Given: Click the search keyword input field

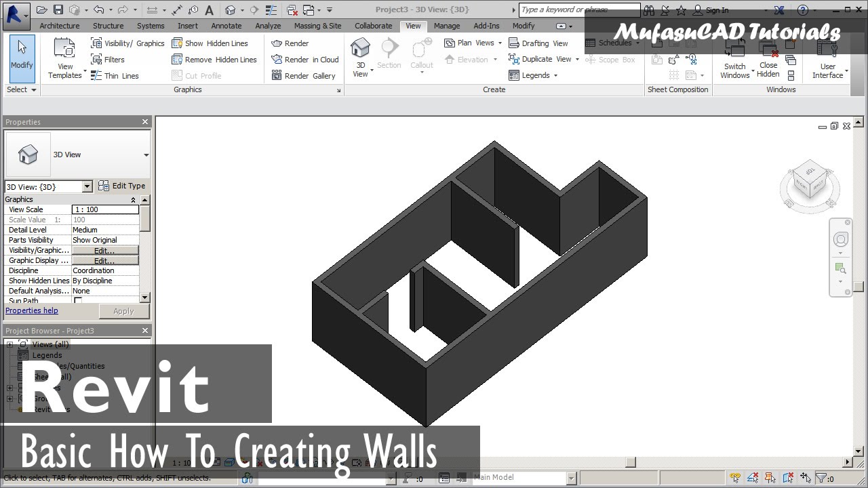Looking at the screenshot, I should point(580,9).
